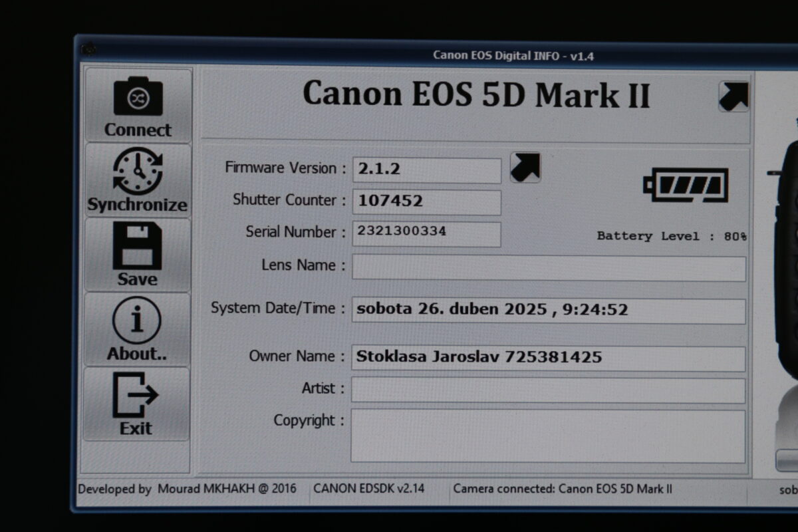Click the Owner Name field

pyautogui.click(x=548, y=358)
